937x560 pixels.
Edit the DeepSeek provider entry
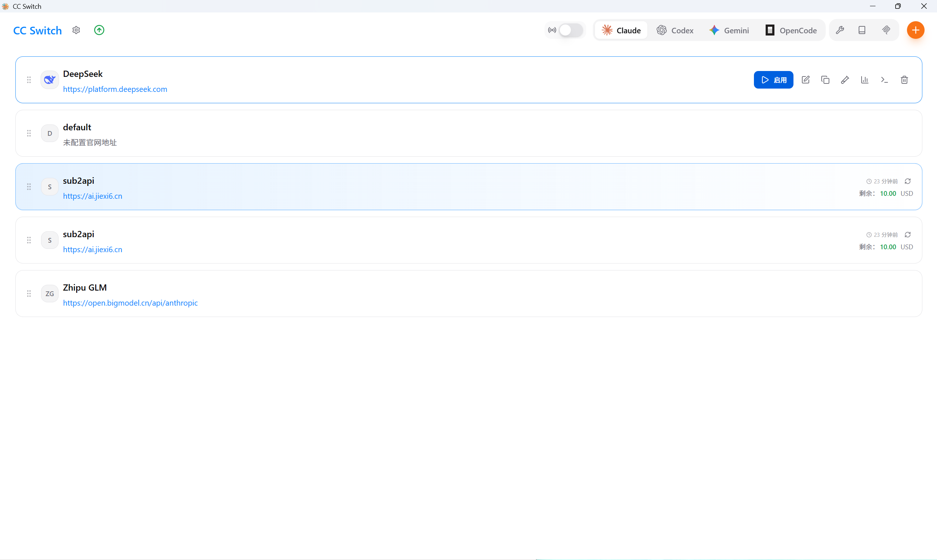coord(806,80)
